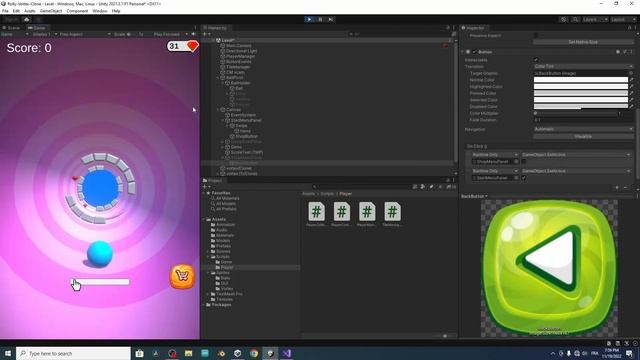Open the Transition Color Tint dropdown
The width and height of the screenshot is (640, 360).
[583, 66]
